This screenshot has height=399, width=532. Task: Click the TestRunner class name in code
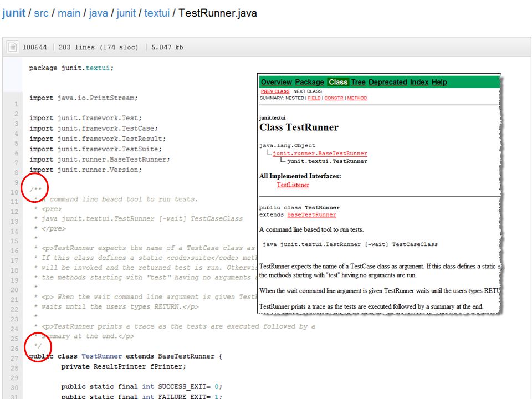[101, 356]
